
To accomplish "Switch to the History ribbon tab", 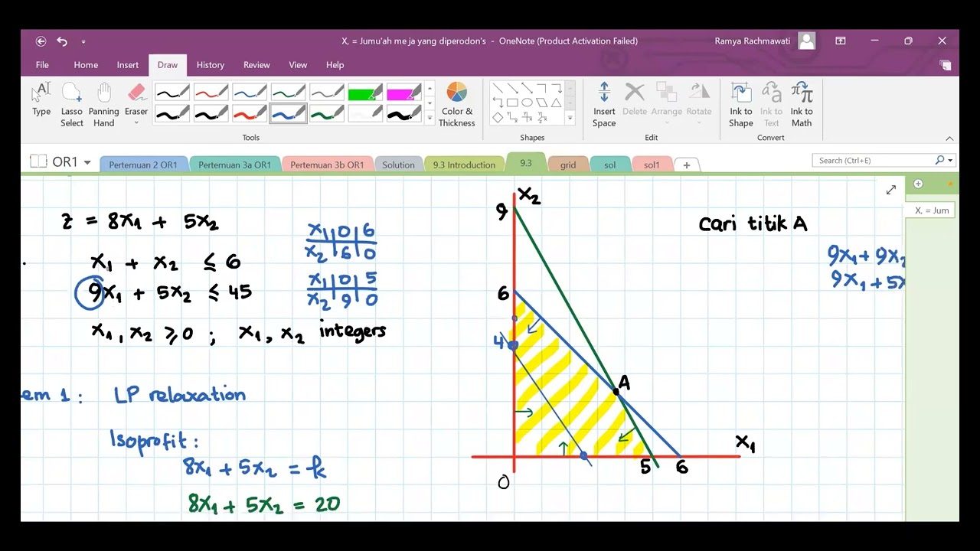I will [211, 65].
